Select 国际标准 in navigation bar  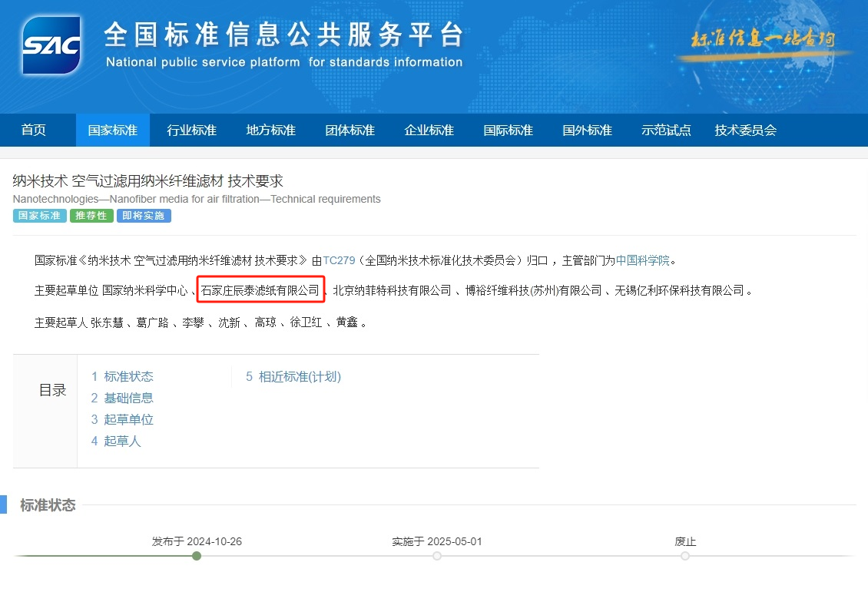[x=509, y=130]
